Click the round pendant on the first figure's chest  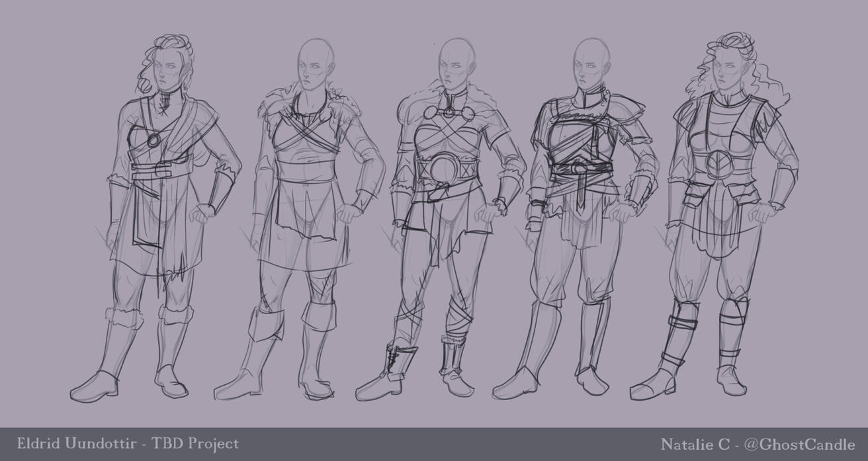(153, 140)
